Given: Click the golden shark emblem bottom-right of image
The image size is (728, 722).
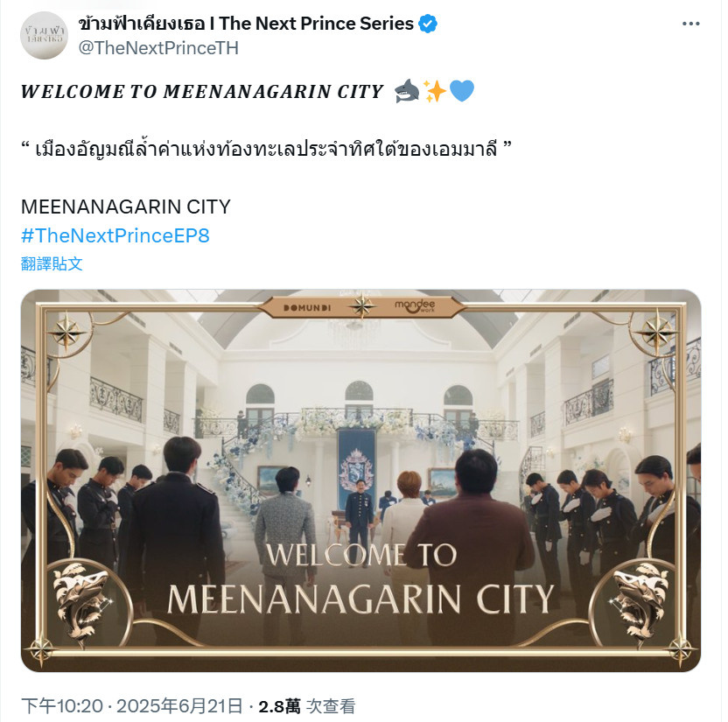Looking at the screenshot, I should click(x=640, y=599).
